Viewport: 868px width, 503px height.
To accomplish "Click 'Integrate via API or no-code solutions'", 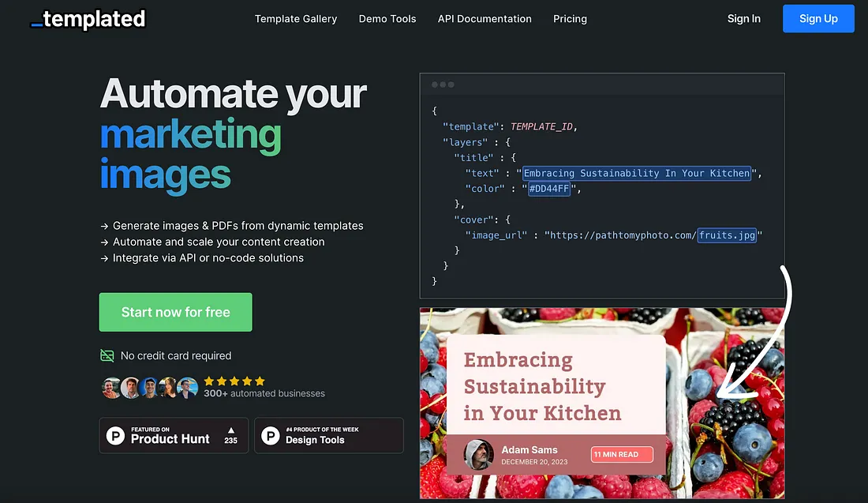I will [x=208, y=257].
